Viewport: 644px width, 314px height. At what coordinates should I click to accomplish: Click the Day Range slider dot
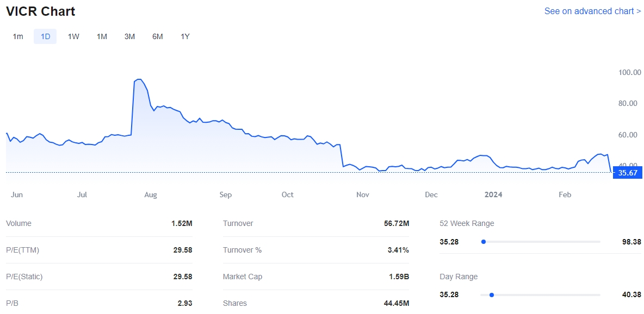coord(491,295)
